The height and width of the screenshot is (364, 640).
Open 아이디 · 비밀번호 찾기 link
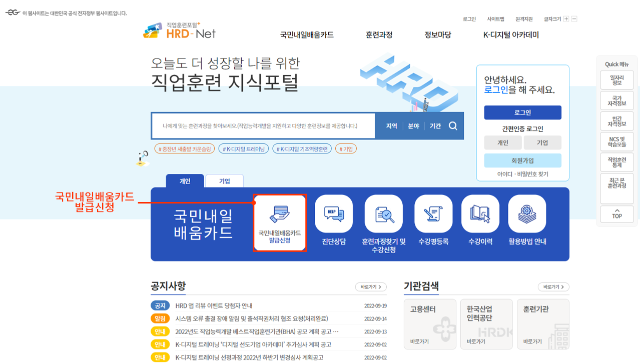click(522, 174)
